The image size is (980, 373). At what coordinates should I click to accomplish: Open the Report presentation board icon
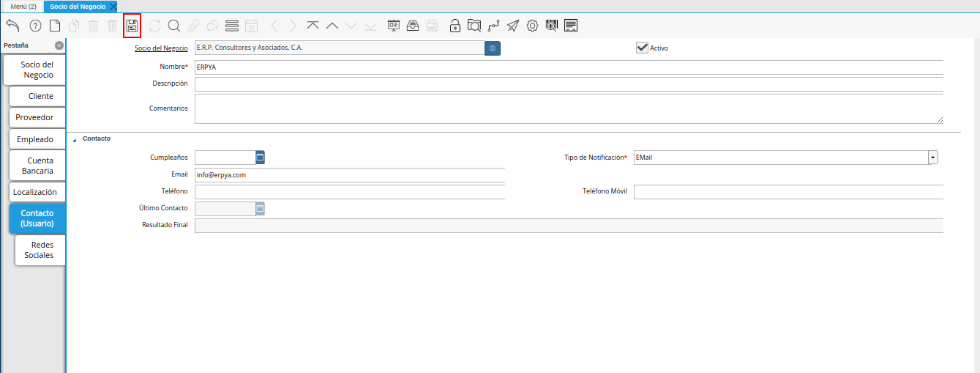coord(394,26)
